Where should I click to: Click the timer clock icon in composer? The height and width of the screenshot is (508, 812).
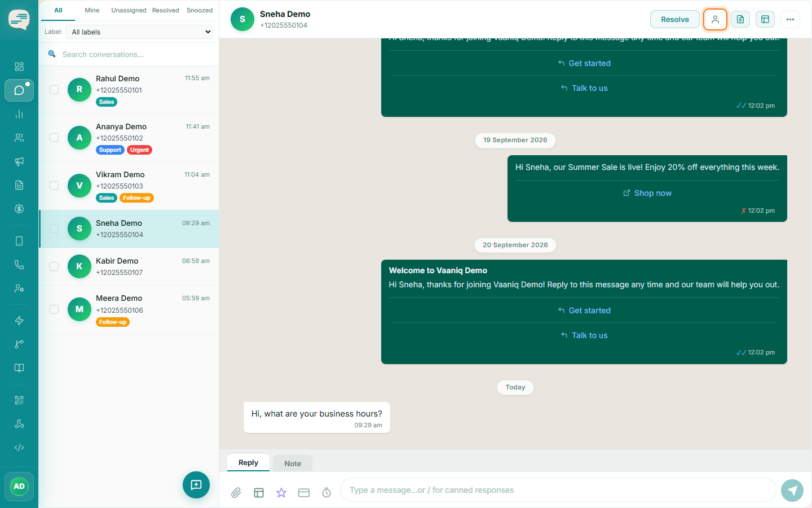(x=326, y=493)
